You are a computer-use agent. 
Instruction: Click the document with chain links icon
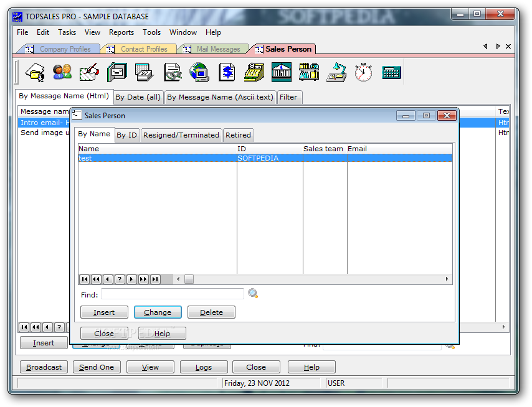tap(173, 72)
